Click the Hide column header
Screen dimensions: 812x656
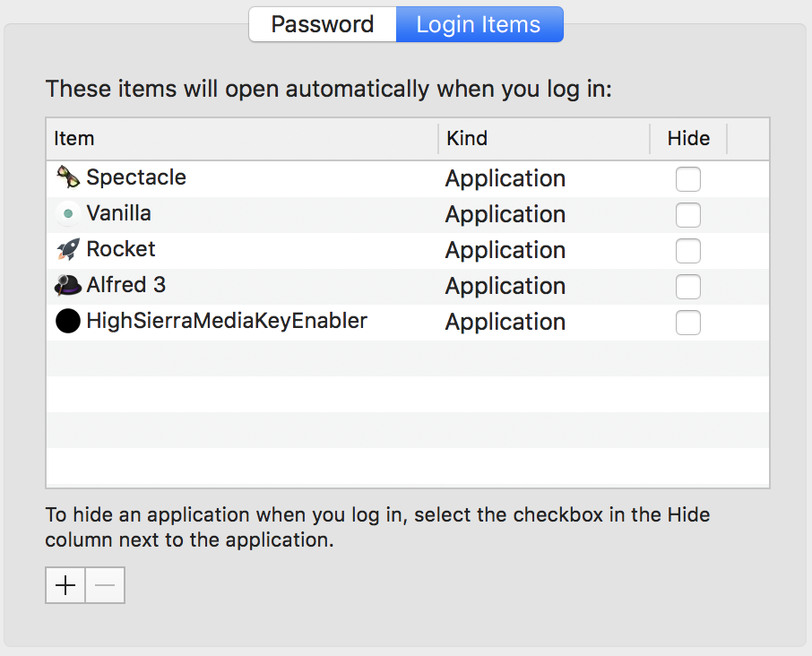pyautogui.click(x=688, y=139)
